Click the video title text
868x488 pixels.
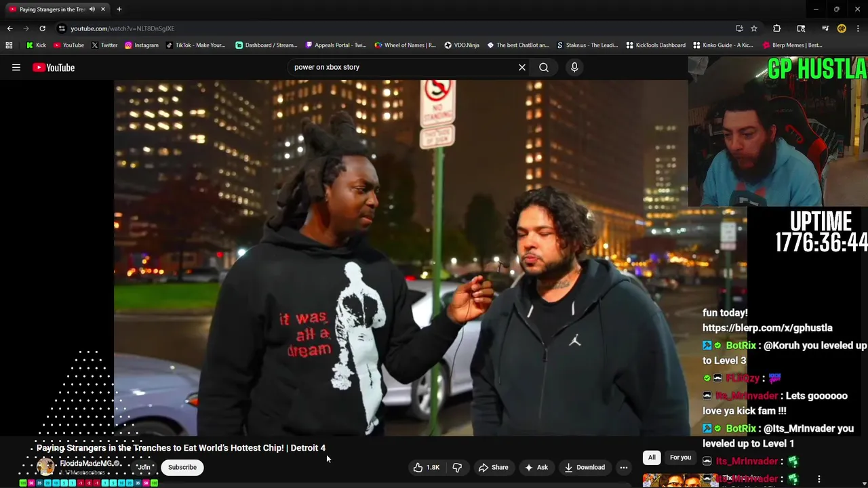click(x=181, y=448)
